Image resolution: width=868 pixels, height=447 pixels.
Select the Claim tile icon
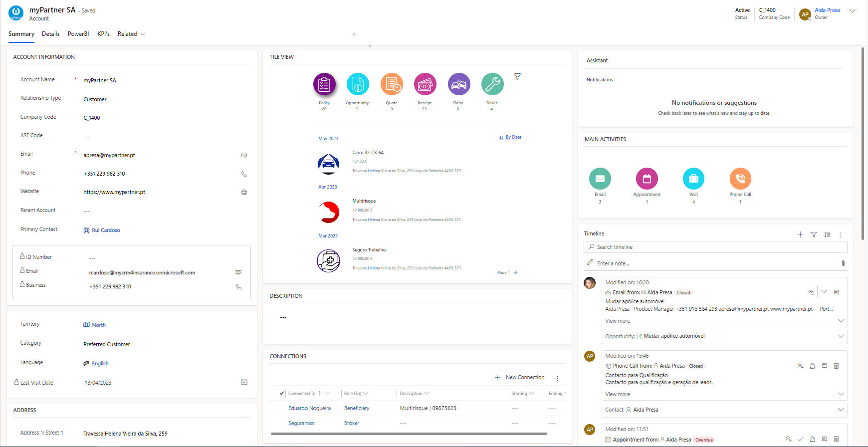[x=458, y=84]
